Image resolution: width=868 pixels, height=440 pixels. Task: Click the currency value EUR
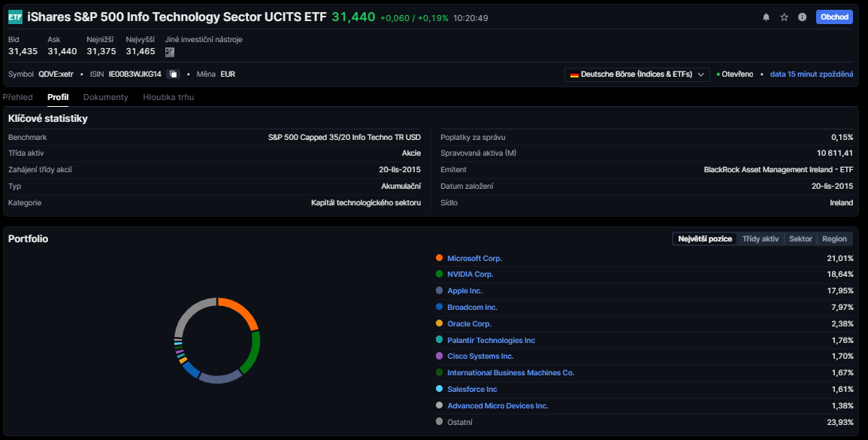[x=228, y=74]
